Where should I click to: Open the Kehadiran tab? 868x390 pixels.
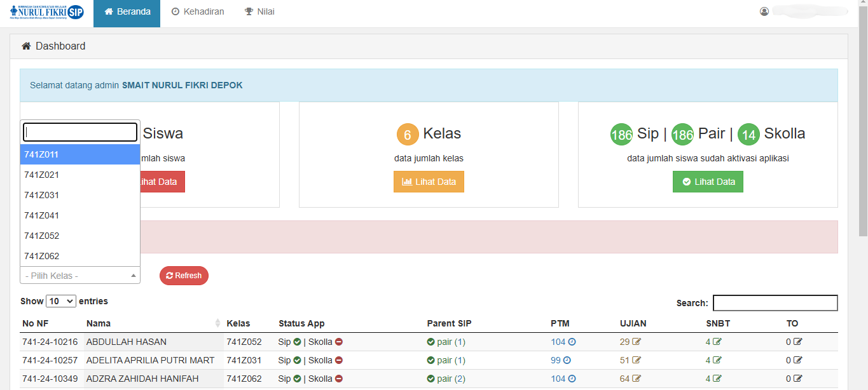coord(198,12)
